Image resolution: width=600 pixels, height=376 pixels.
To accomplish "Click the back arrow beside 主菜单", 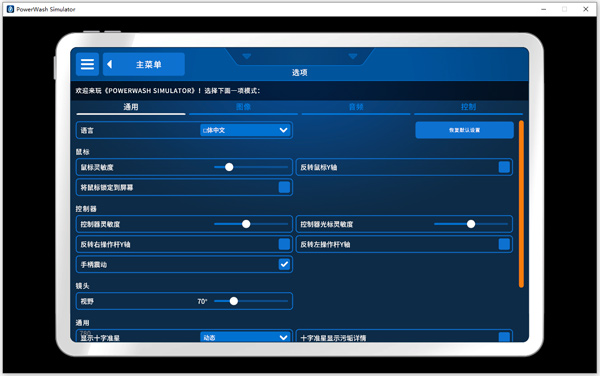I will (110, 64).
